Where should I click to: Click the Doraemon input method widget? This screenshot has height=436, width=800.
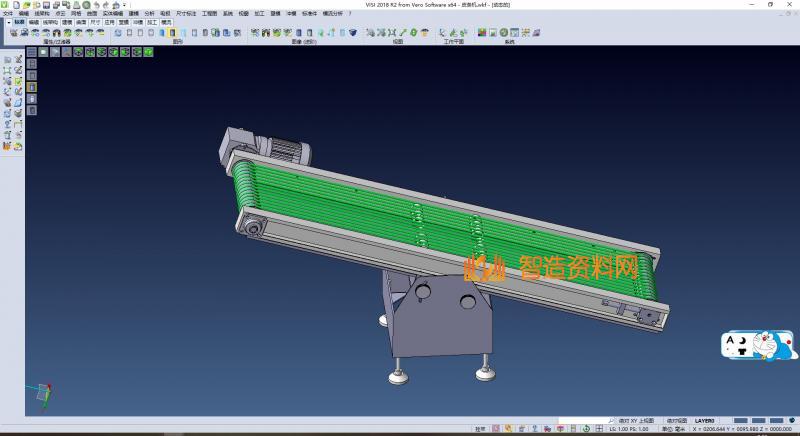coord(758,346)
